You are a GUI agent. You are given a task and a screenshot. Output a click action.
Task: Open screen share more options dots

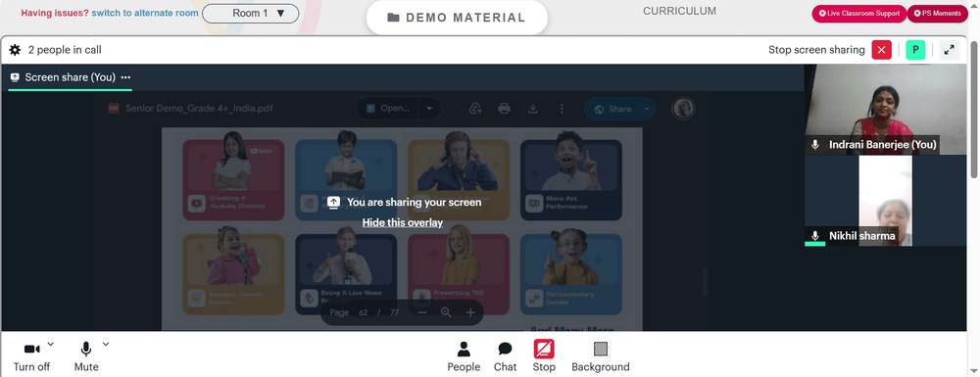tap(125, 77)
